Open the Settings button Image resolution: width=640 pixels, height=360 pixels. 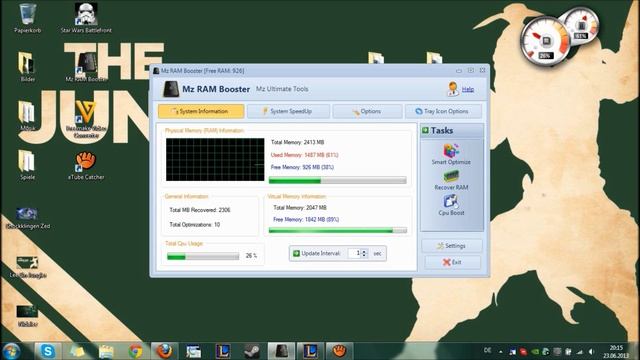coord(451,246)
